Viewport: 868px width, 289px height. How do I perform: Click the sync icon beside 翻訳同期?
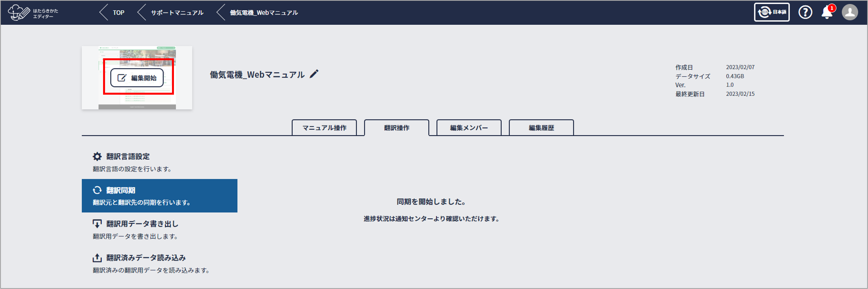click(97, 190)
